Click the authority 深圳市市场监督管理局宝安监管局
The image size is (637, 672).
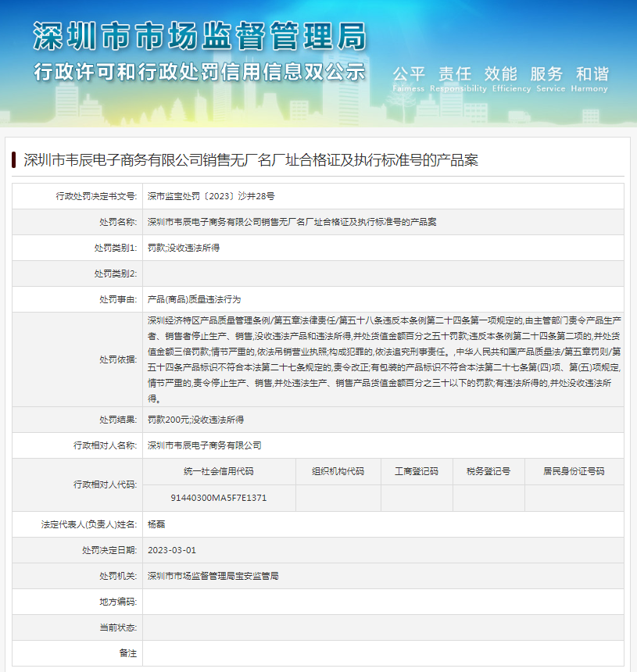click(213, 576)
